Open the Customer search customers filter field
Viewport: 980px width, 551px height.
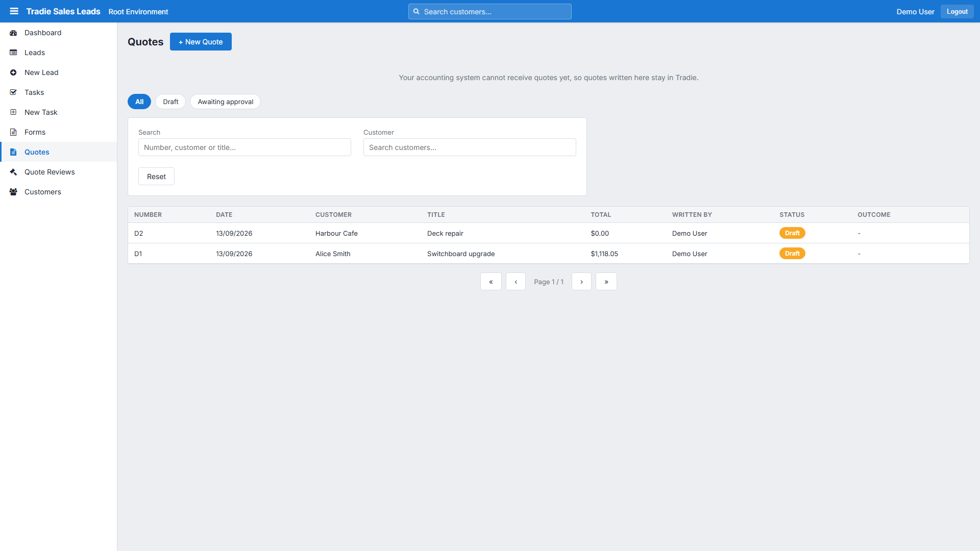point(470,147)
